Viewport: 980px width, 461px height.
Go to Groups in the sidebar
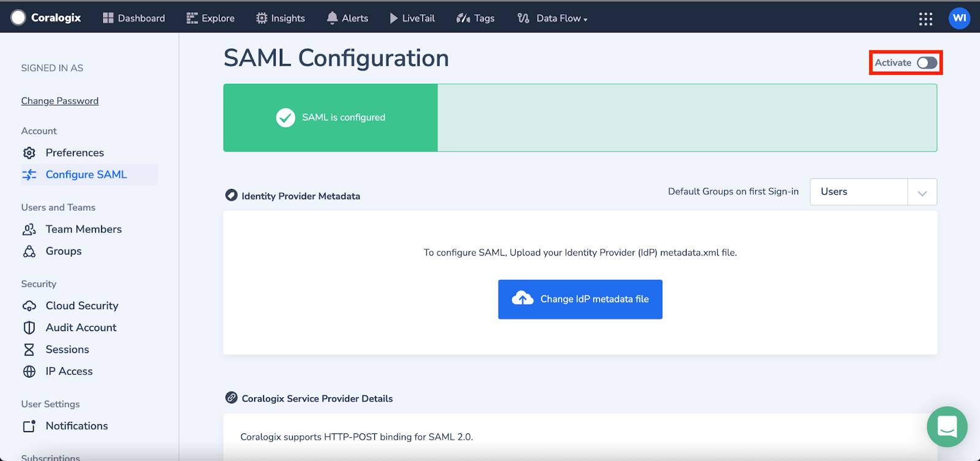point(64,251)
